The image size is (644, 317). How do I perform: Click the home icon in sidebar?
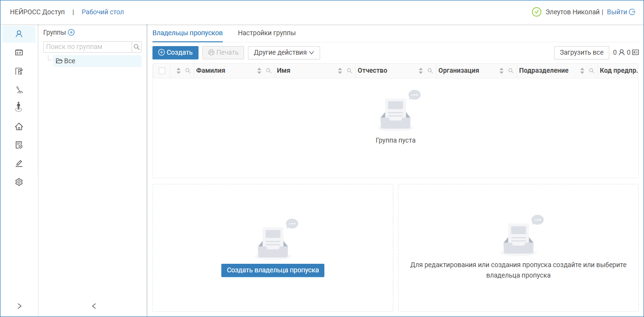pyautogui.click(x=19, y=126)
